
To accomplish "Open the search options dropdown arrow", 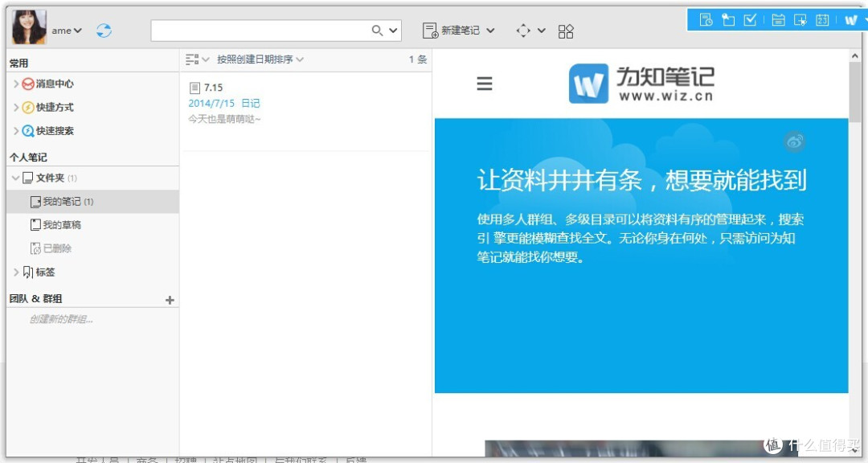I will coord(393,31).
